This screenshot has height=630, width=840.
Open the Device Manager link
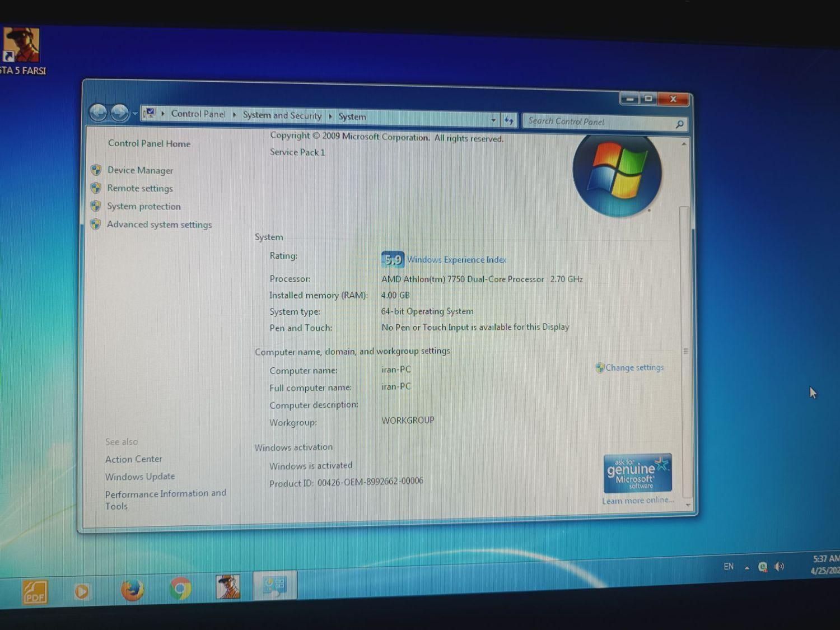click(x=140, y=170)
